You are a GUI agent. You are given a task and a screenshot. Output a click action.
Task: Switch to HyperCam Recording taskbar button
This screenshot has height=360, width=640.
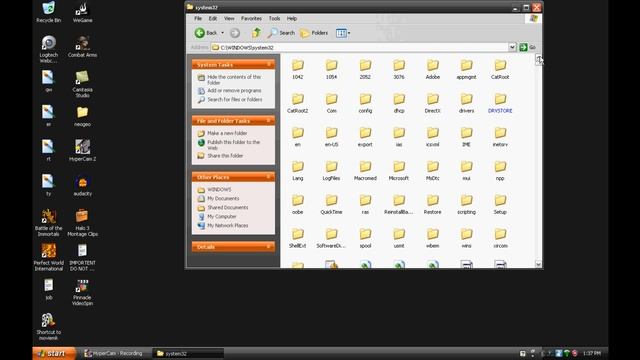(114, 353)
